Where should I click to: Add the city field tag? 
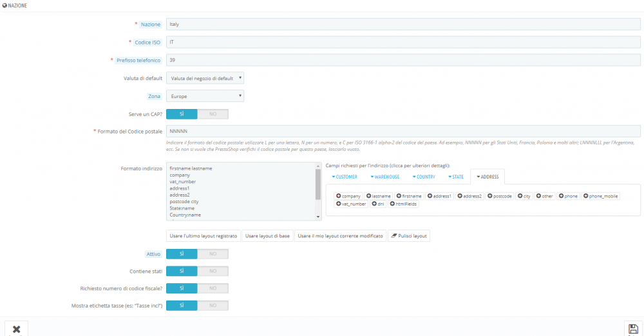524,196
